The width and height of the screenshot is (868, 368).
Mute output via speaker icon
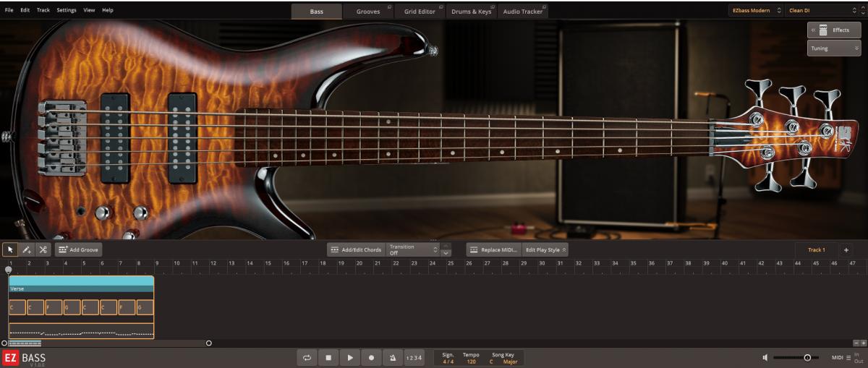(765, 358)
